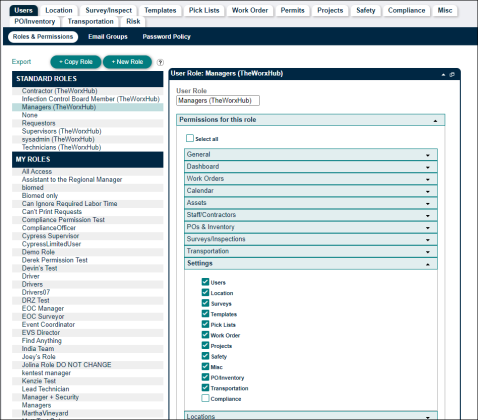Open the Work Order tab
Image resolution: width=478 pixels, height=420 pixels.
click(x=250, y=10)
